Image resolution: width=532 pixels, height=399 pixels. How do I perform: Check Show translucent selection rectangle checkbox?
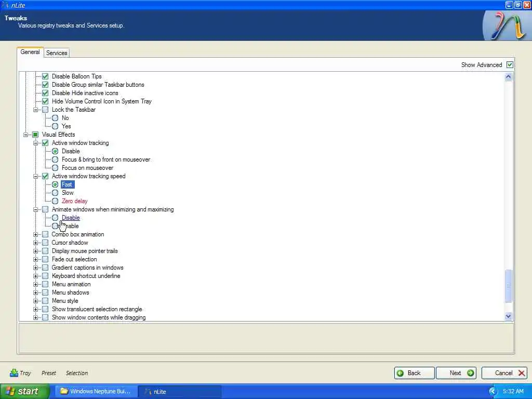pos(45,309)
